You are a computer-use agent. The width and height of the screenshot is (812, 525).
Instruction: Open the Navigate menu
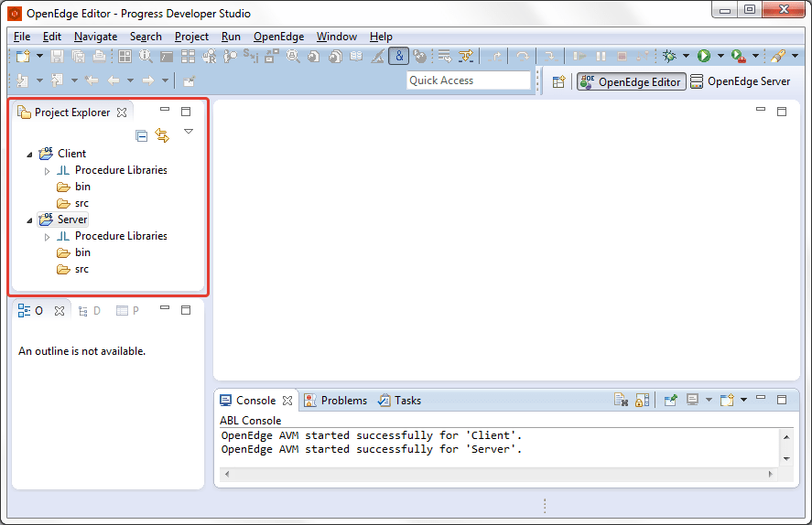pos(96,37)
